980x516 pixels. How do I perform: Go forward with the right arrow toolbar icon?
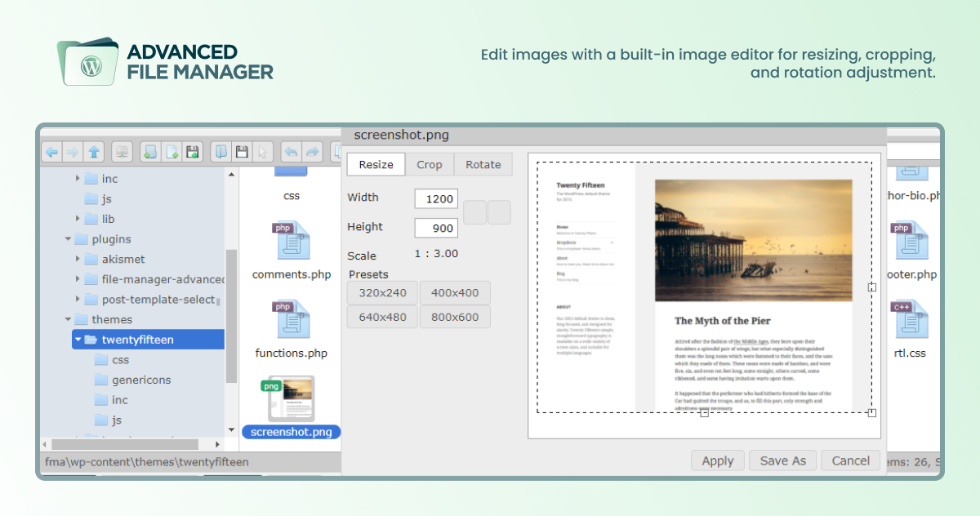pyautogui.click(x=73, y=151)
